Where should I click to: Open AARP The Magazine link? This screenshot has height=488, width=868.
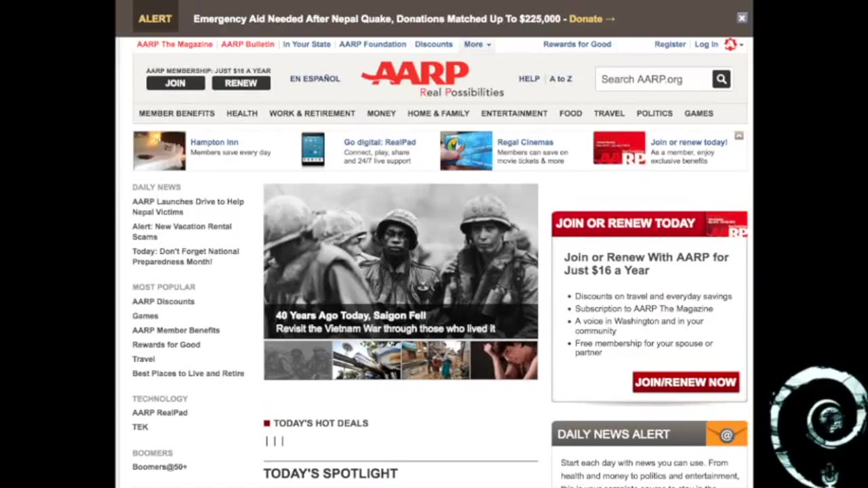[174, 44]
